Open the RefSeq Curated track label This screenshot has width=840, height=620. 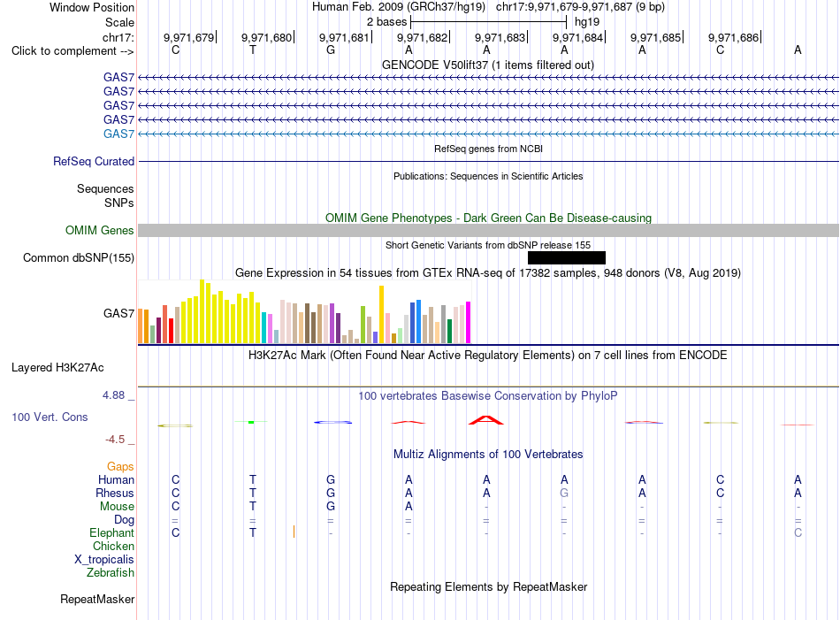94,161
